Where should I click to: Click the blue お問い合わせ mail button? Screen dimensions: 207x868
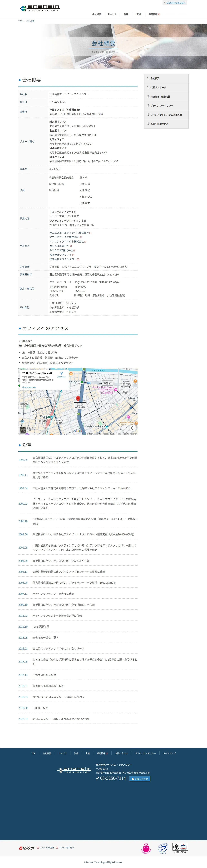click(140, 779)
